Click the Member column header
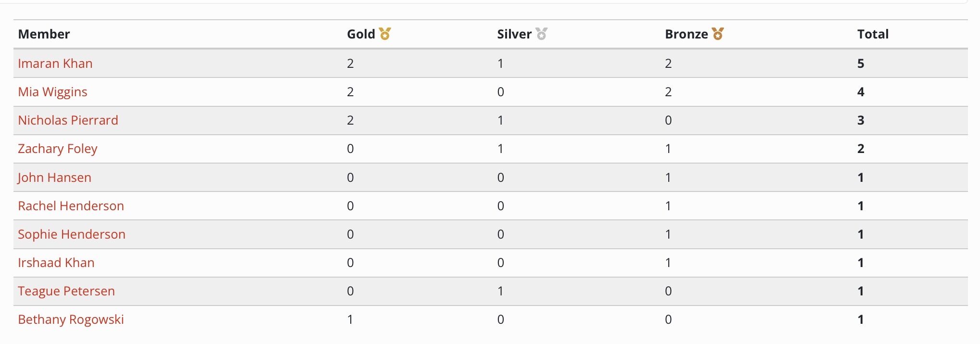The height and width of the screenshot is (344, 980). tap(44, 34)
